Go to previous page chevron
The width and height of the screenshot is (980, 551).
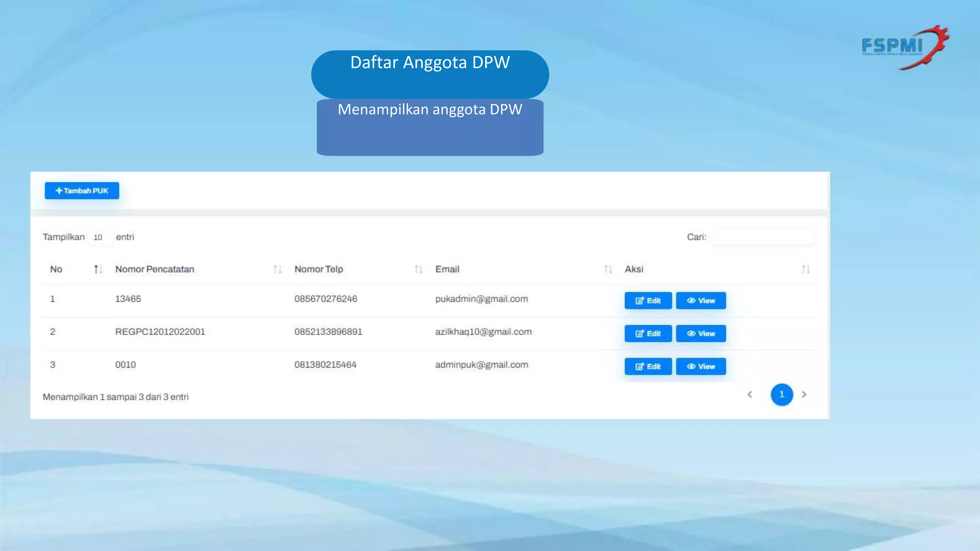tap(750, 395)
